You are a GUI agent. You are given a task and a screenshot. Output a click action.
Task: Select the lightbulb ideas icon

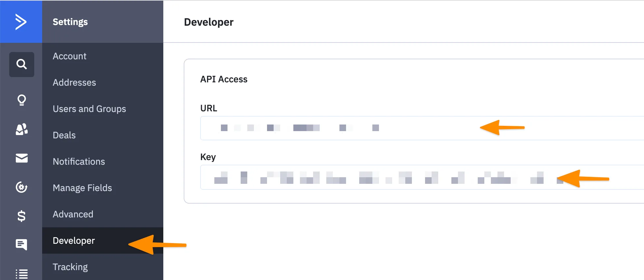[21, 100]
